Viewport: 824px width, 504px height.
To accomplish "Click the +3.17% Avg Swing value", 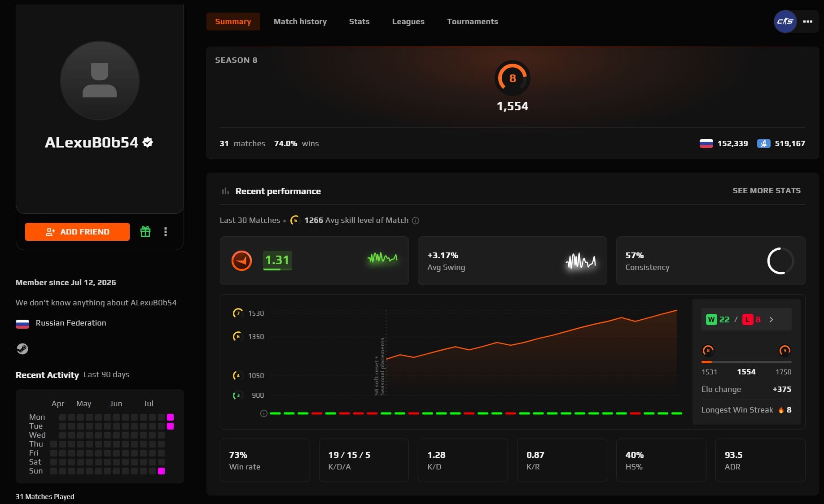I will coord(443,255).
